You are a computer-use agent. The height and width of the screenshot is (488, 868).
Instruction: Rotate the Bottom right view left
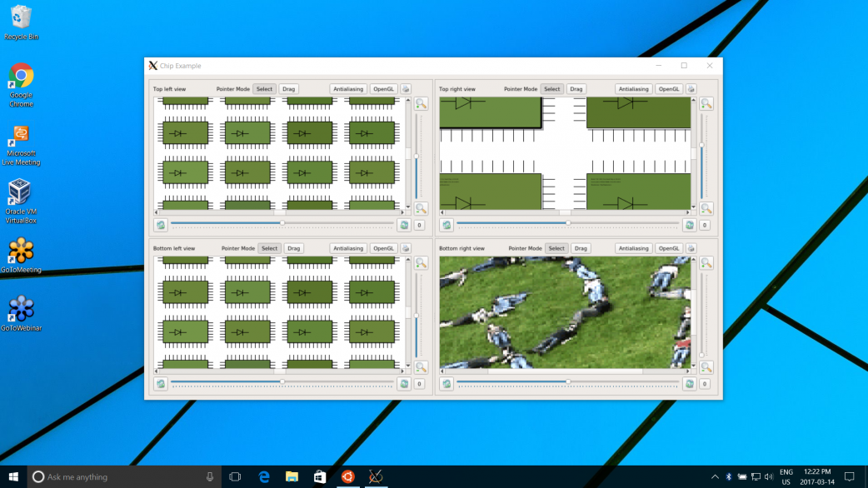[x=446, y=384]
